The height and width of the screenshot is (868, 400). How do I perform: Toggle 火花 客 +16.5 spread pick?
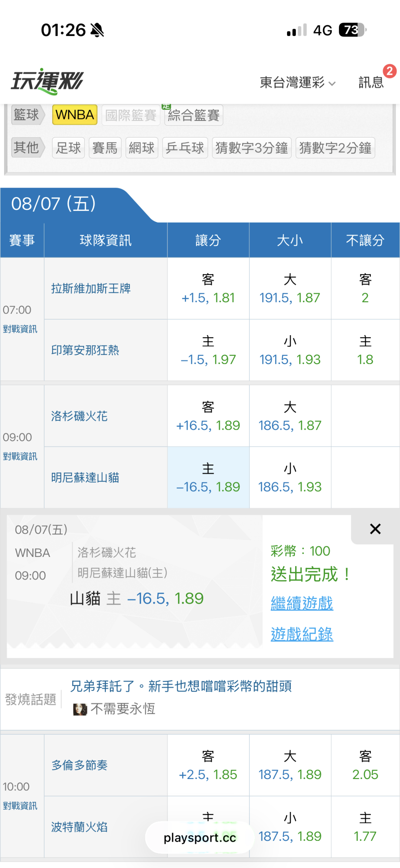click(x=208, y=416)
